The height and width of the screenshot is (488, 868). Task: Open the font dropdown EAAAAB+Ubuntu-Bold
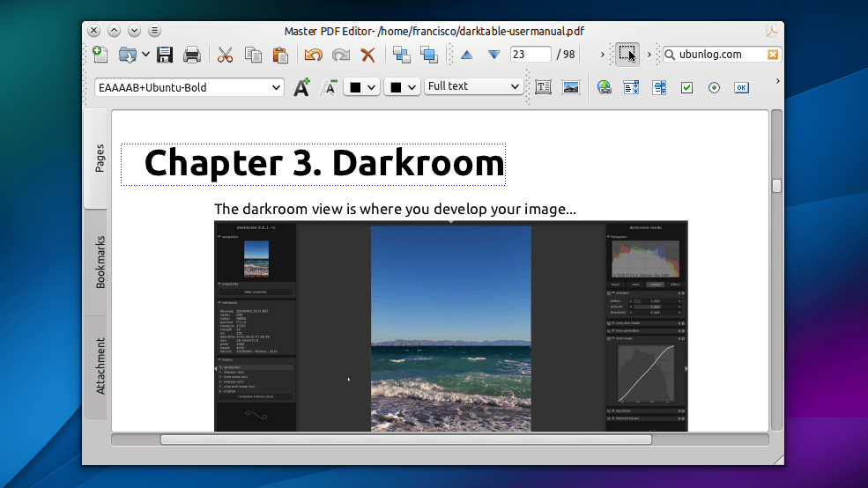point(189,87)
